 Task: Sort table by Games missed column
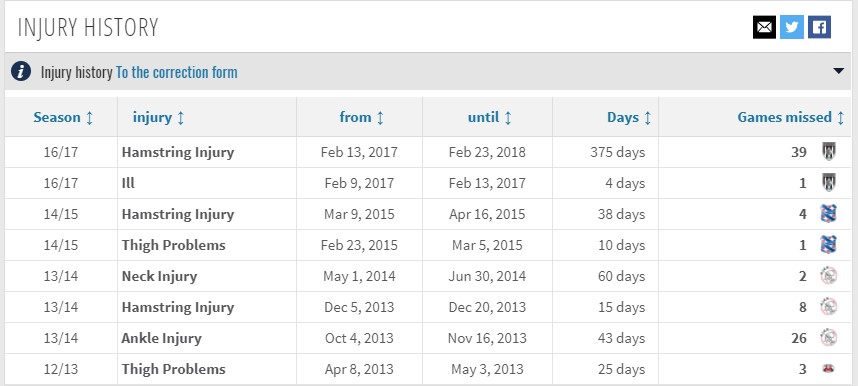[x=791, y=117]
